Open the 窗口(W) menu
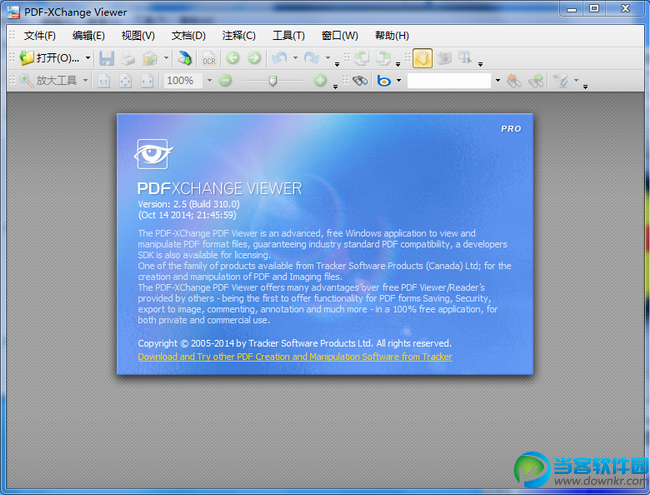 [340, 36]
